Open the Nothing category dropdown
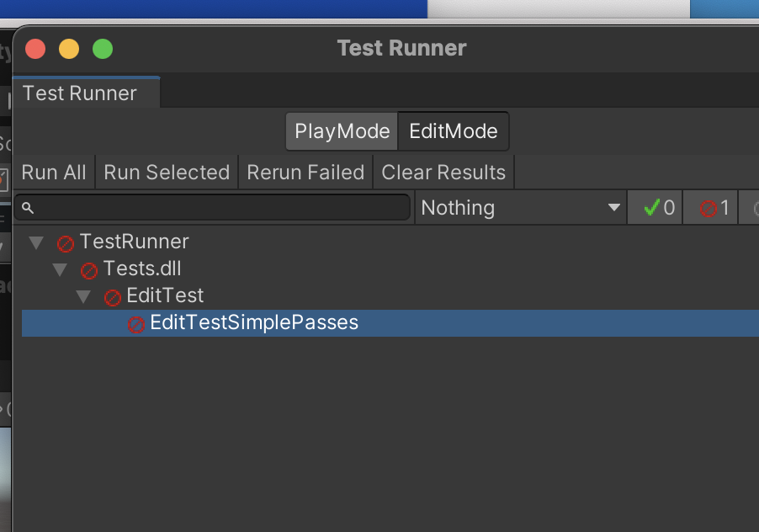This screenshot has width=759, height=532. tap(521, 208)
